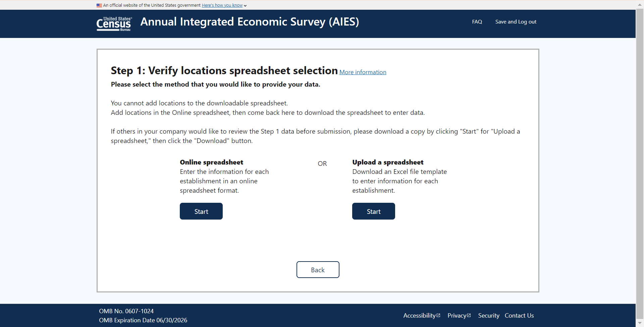Open the Privacy footer link

457,316
